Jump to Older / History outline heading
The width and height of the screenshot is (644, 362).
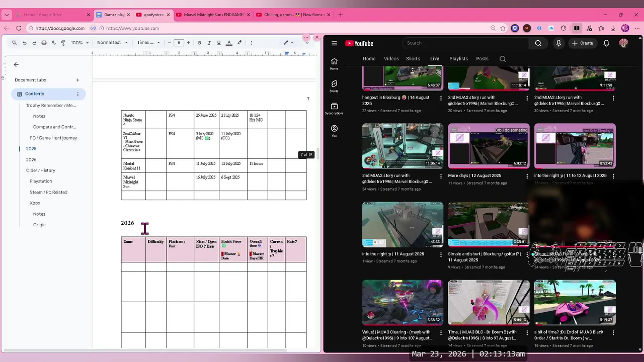(41, 170)
